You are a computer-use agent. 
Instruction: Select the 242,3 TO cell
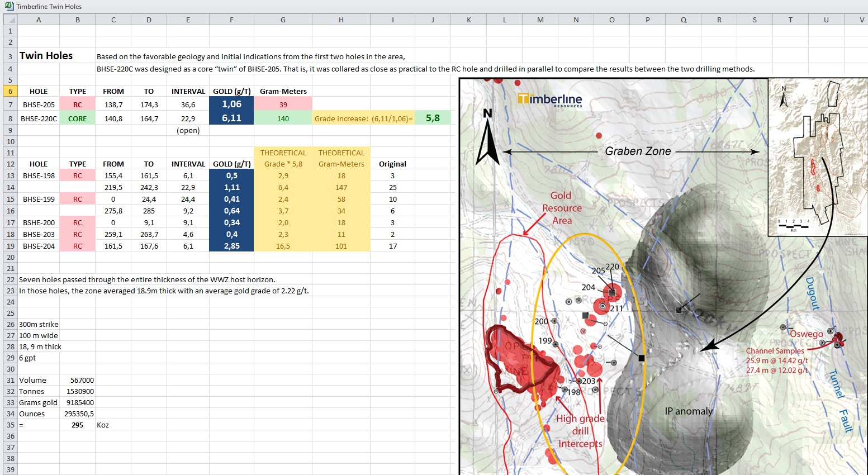[149, 187]
